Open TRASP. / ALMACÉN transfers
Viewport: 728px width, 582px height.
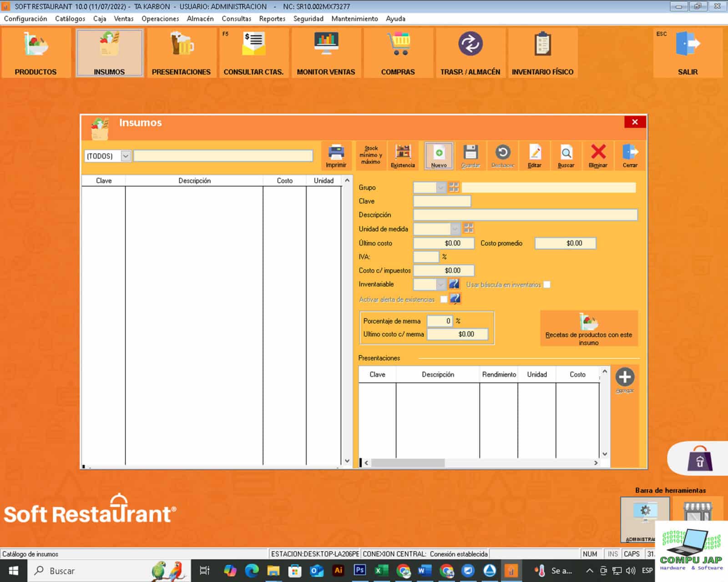click(x=470, y=53)
